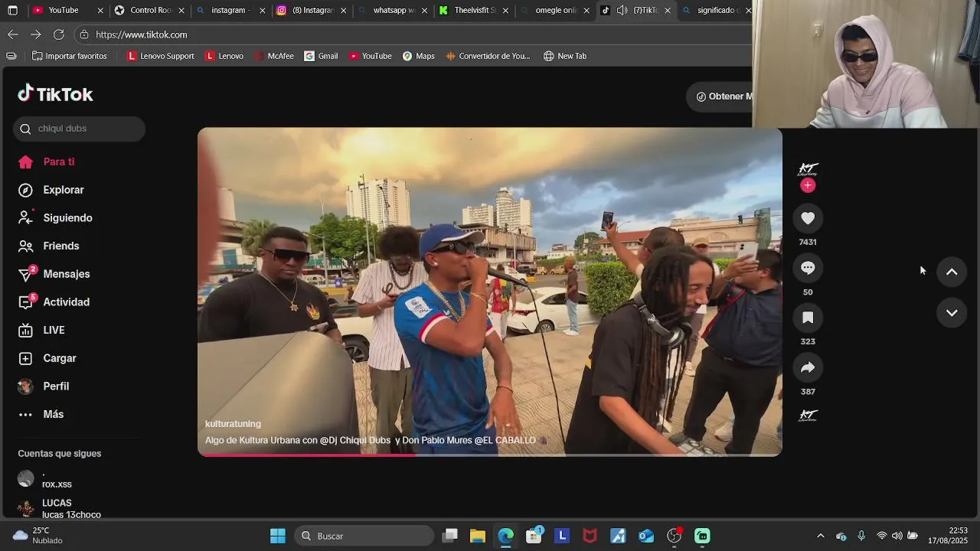Open the New Tab bookmark
Image resolution: width=980 pixels, height=551 pixels.
coord(565,56)
